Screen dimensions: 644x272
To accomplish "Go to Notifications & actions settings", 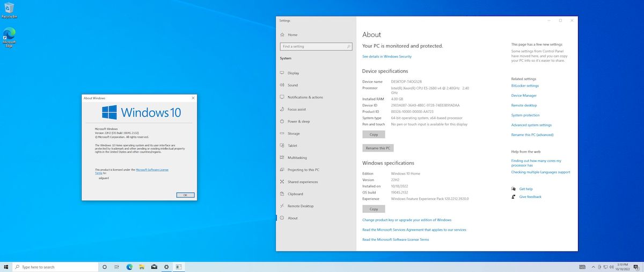I will (305, 97).
